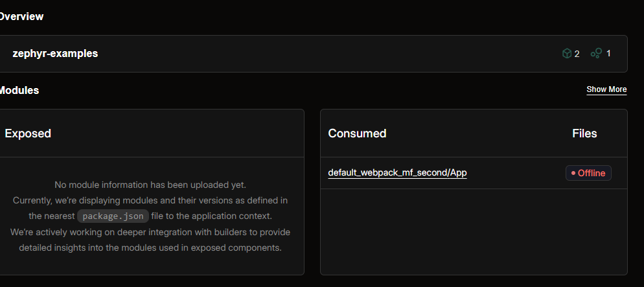This screenshot has height=287, width=644.
Task: Open the Show More modules link
Action: (606, 89)
